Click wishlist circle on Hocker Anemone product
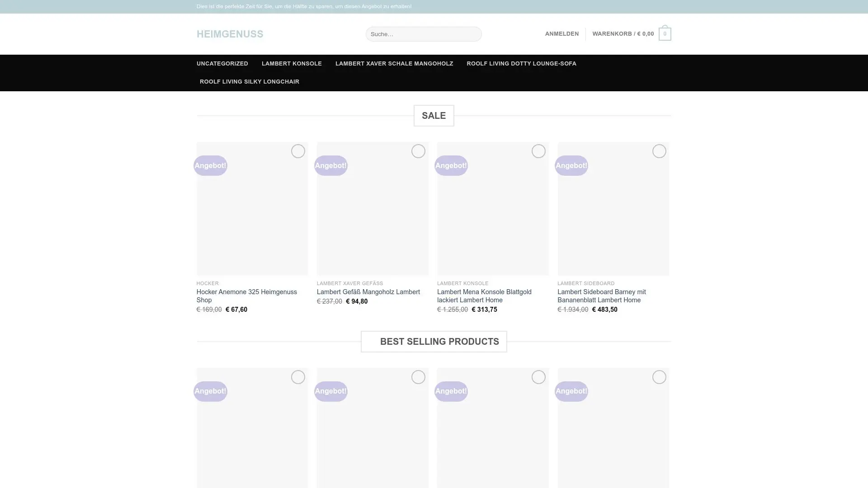 tap(298, 151)
